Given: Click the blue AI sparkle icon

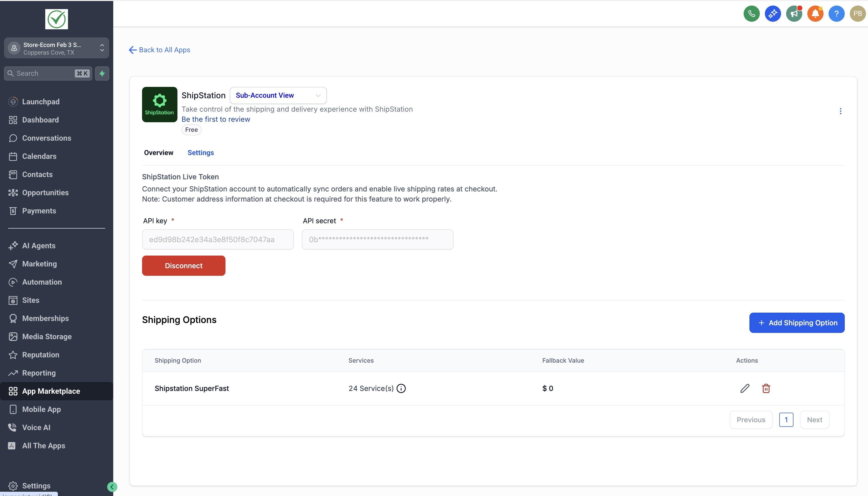Looking at the screenshot, I should click(x=772, y=14).
